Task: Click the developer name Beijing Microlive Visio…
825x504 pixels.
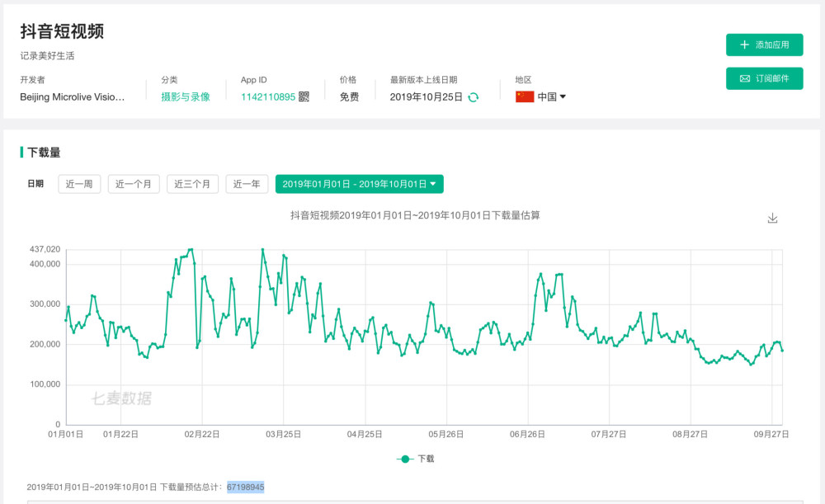Action: pos(73,97)
